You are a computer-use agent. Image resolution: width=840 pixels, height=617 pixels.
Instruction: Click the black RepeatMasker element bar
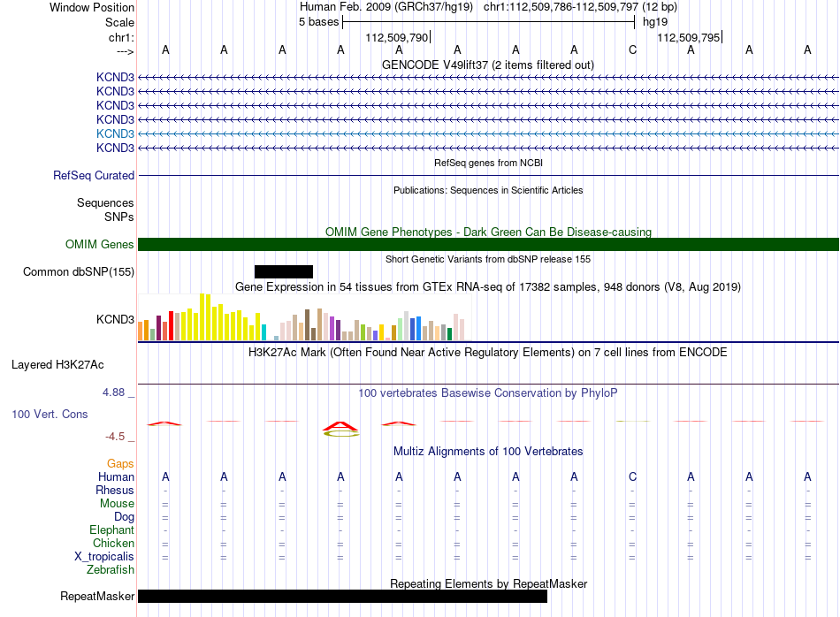coord(342,596)
